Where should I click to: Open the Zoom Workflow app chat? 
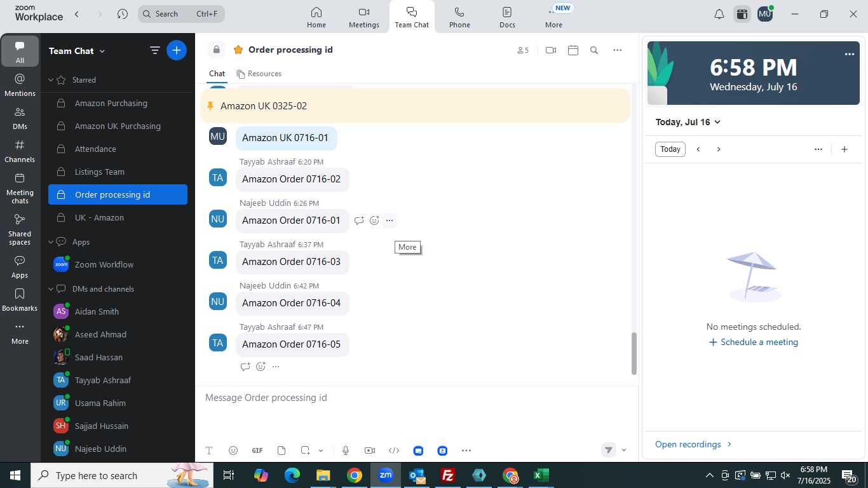pos(118,265)
